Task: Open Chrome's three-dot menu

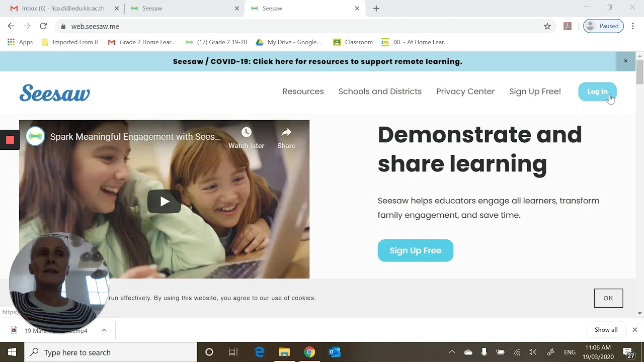Action: (633, 26)
